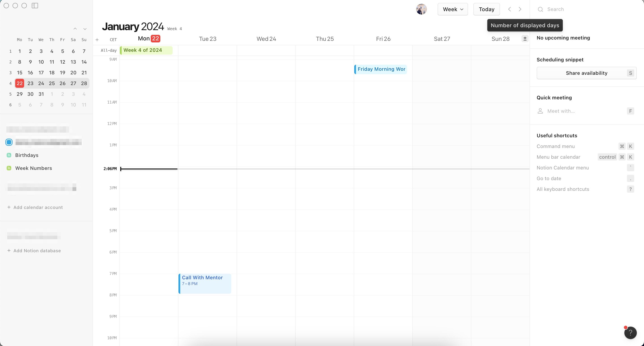
Task: Go back a month with the up chevron
Action: [x=75, y=29]
